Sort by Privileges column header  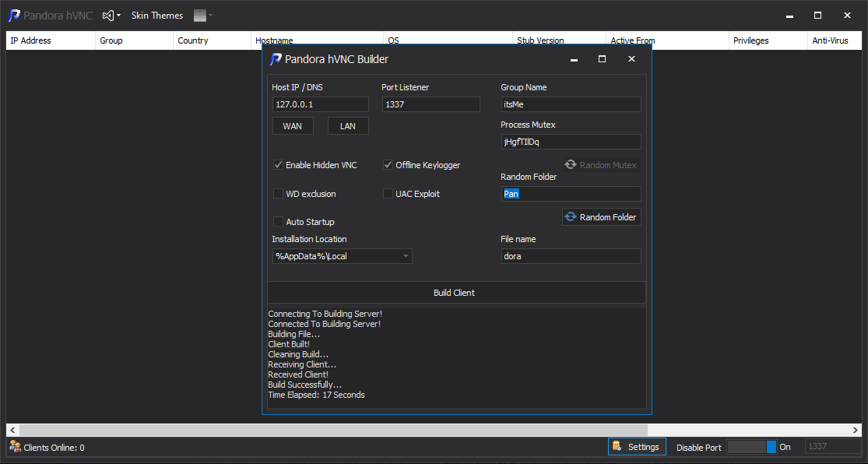tap(768, 40)
